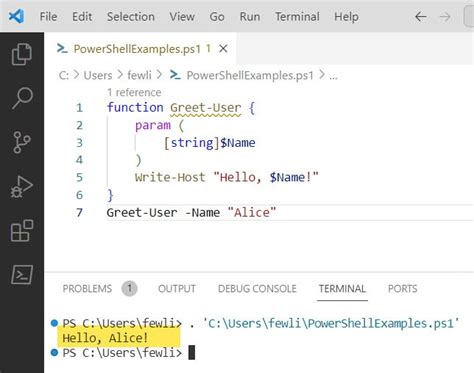
Task: Click the C: breadcrumb segment
Action: (64, 75)
